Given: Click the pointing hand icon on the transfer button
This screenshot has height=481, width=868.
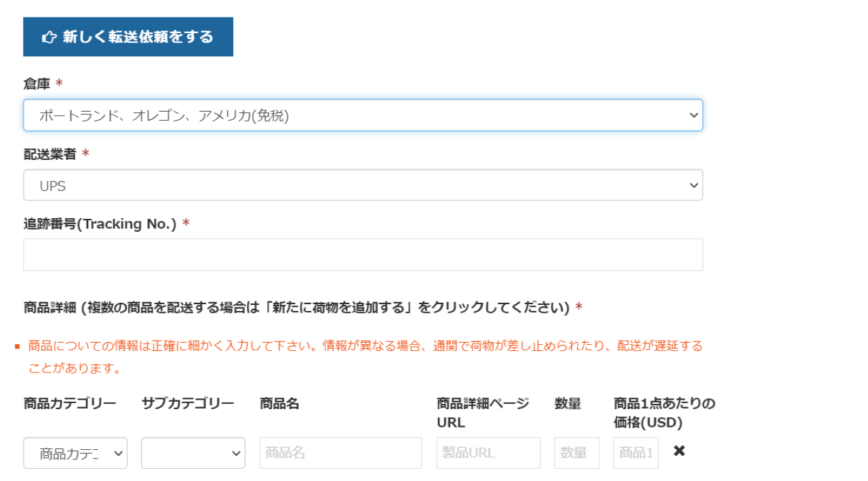Looking at the screenshot, I should point(49,37).
